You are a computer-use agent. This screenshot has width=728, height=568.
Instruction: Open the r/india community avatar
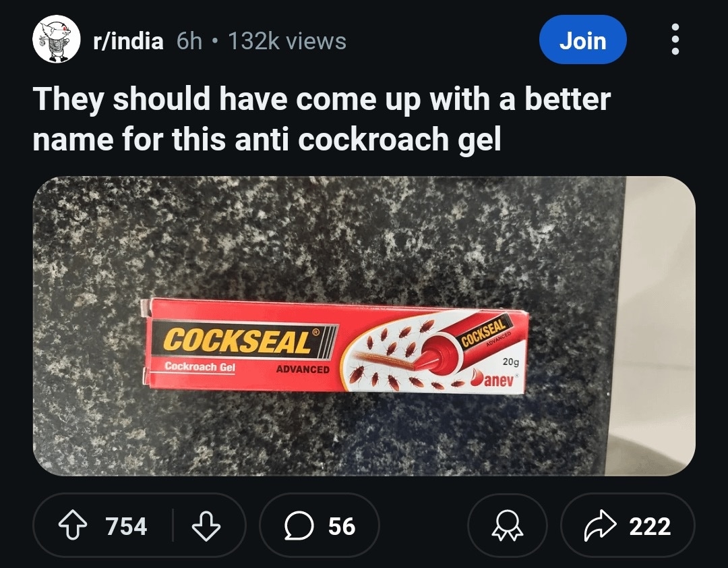click(56, 41)
